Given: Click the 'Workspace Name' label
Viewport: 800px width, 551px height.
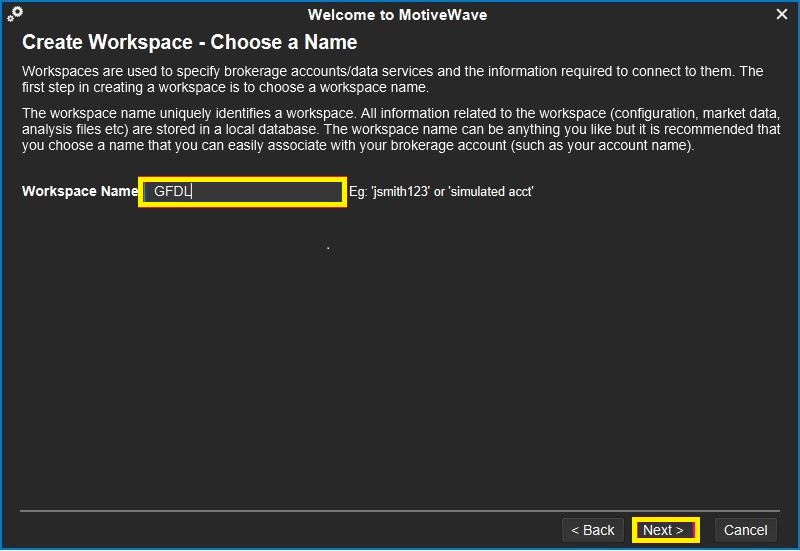Looking at the screenshot, I should [x=80, y=191].
